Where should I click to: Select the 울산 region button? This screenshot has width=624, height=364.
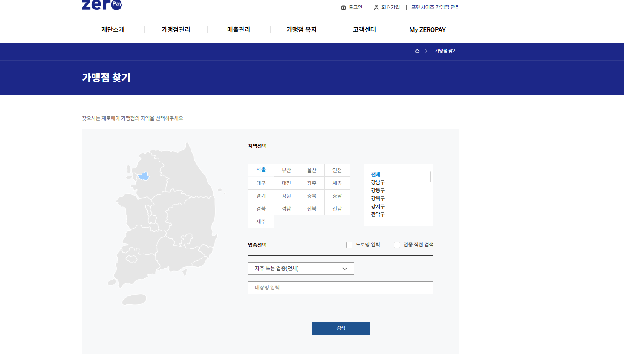point(312,170)
